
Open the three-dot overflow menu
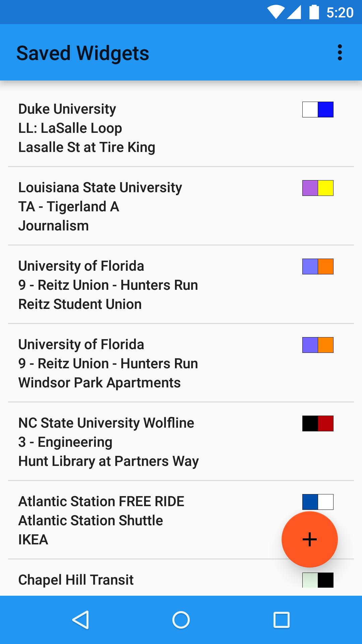point(340,53)
